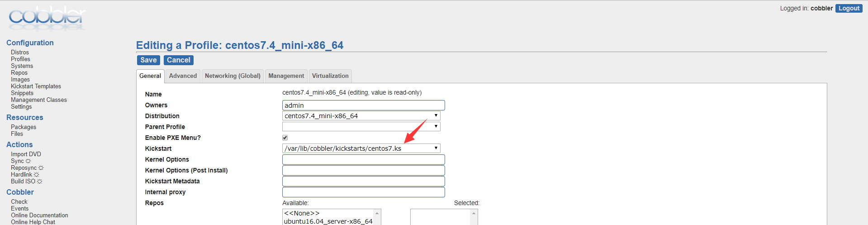Switch to the Advanced tab

[x=183, y=76]
